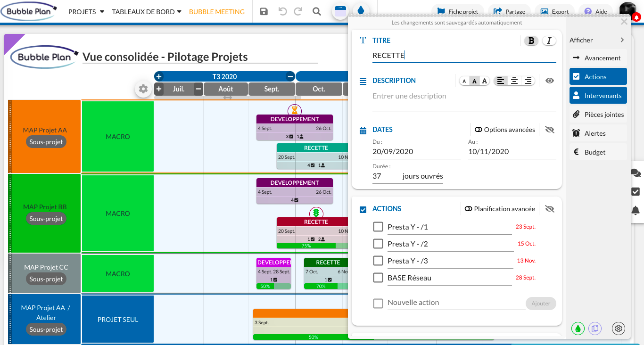Select the Pièces jointes section tab
Viewport: 644px width, 345px height.
tap(598, 115)
